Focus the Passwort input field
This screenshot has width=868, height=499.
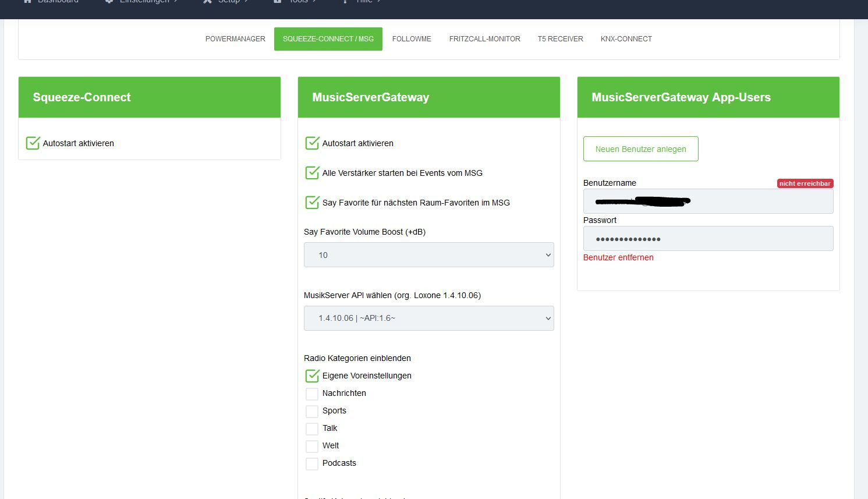click(708, 239)
